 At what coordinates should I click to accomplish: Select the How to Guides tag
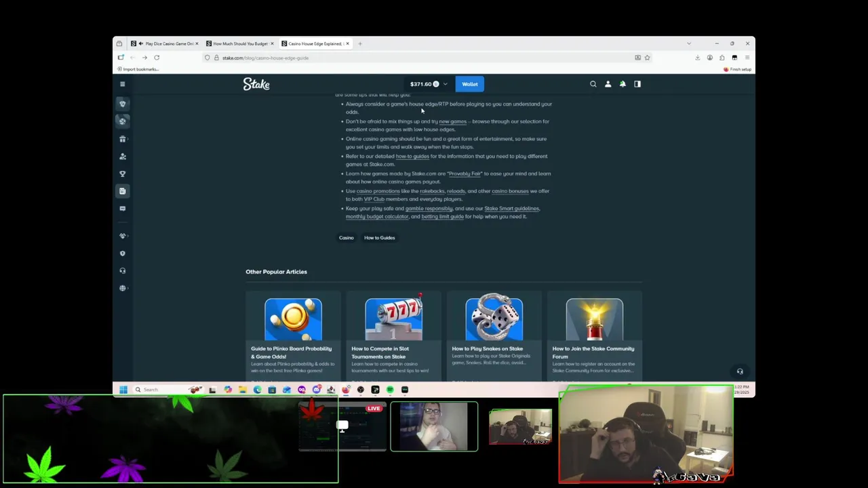point(379,238)
